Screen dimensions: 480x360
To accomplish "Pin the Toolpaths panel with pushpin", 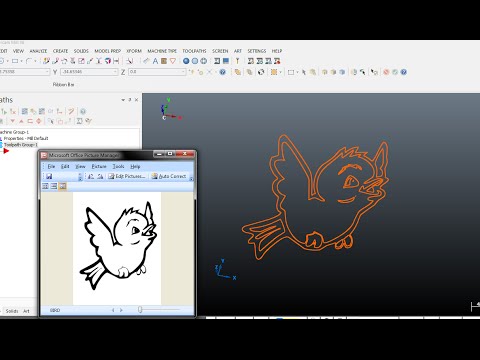I will (130, 100).
